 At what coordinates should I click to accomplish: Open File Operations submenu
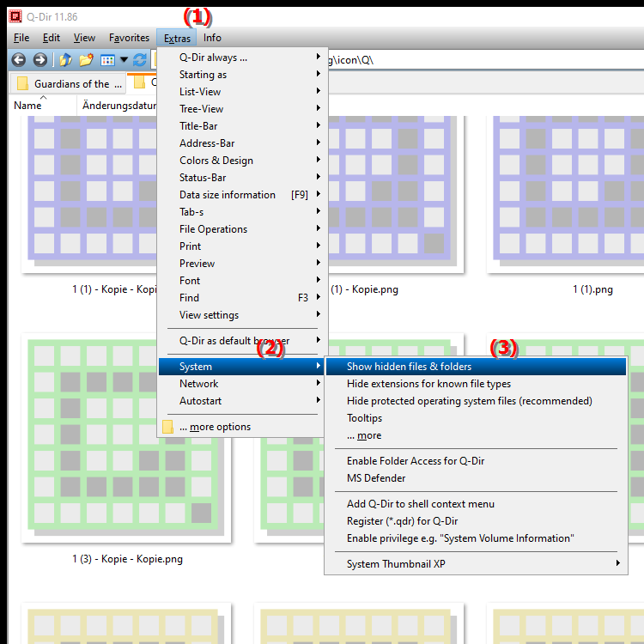click(x=242, y=229)
